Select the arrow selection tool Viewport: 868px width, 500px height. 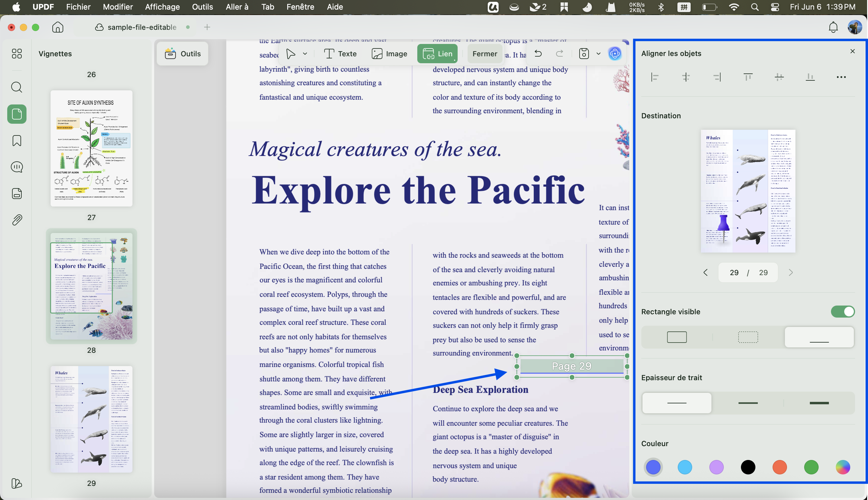291,54
